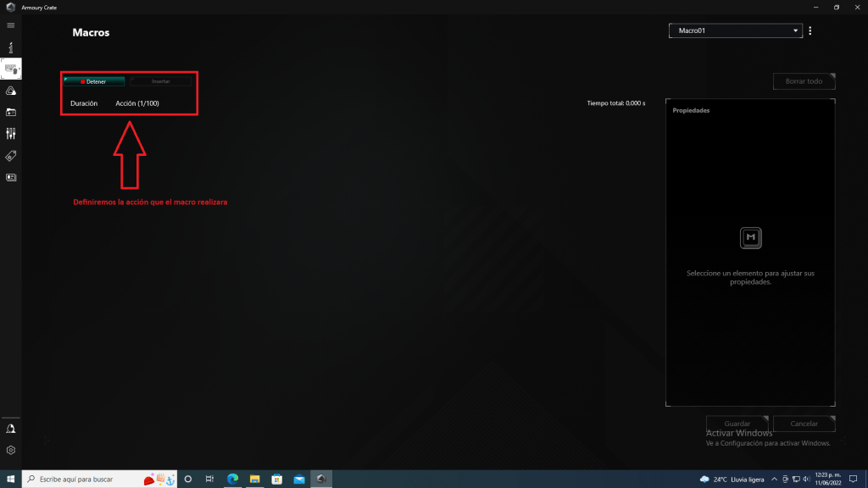Click the Insertar button
868x488 pixels.
pos(161,81)
